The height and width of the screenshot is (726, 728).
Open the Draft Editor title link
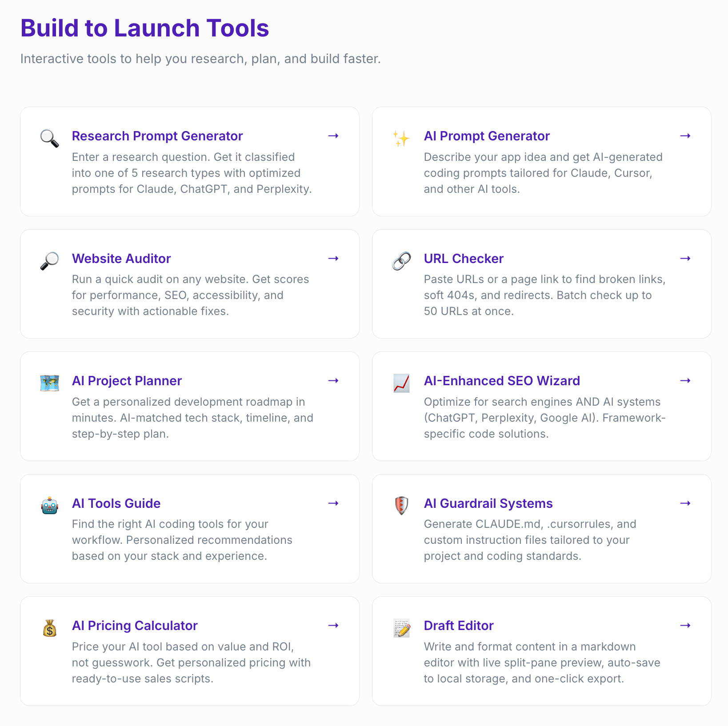click(x=459, y=626)
